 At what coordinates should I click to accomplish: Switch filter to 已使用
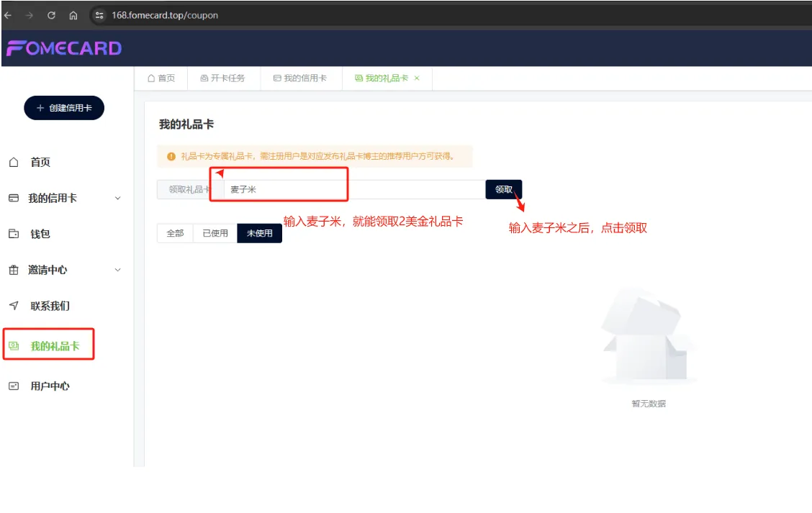point(215,233)
